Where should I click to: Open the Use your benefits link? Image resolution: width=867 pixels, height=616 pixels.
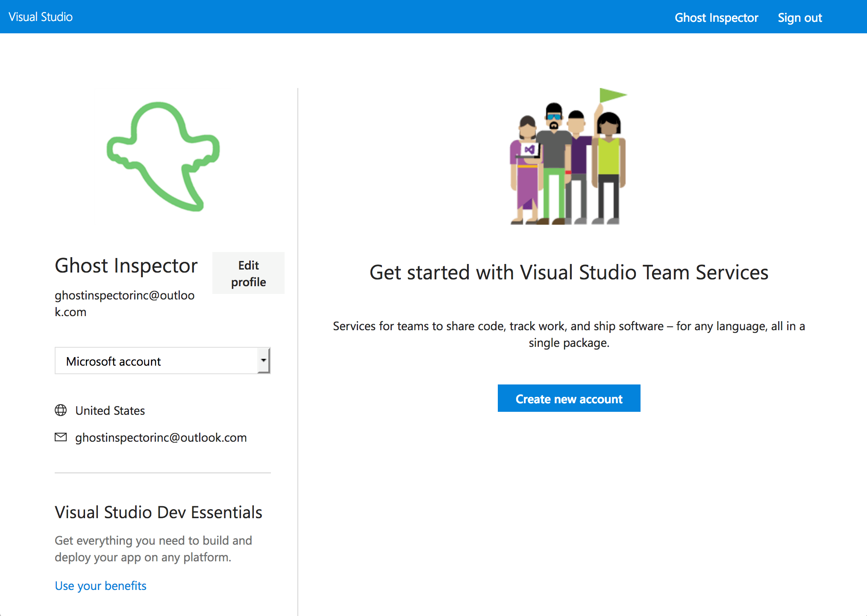coord(100,586)
